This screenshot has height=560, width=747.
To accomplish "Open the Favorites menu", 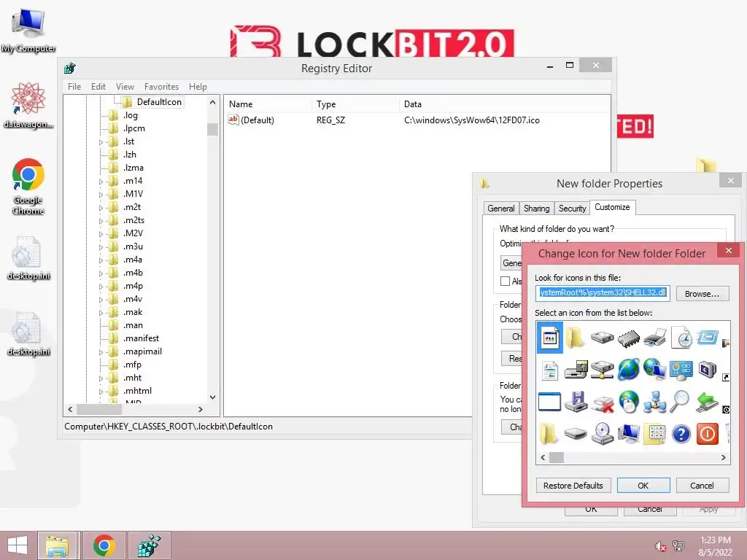I will click(x=161, y=87).
